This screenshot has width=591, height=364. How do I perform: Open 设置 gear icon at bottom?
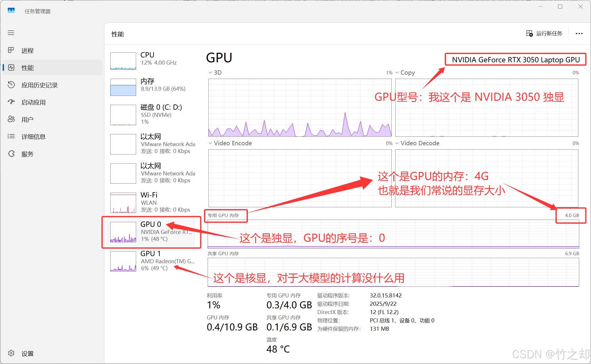point(11,353)
